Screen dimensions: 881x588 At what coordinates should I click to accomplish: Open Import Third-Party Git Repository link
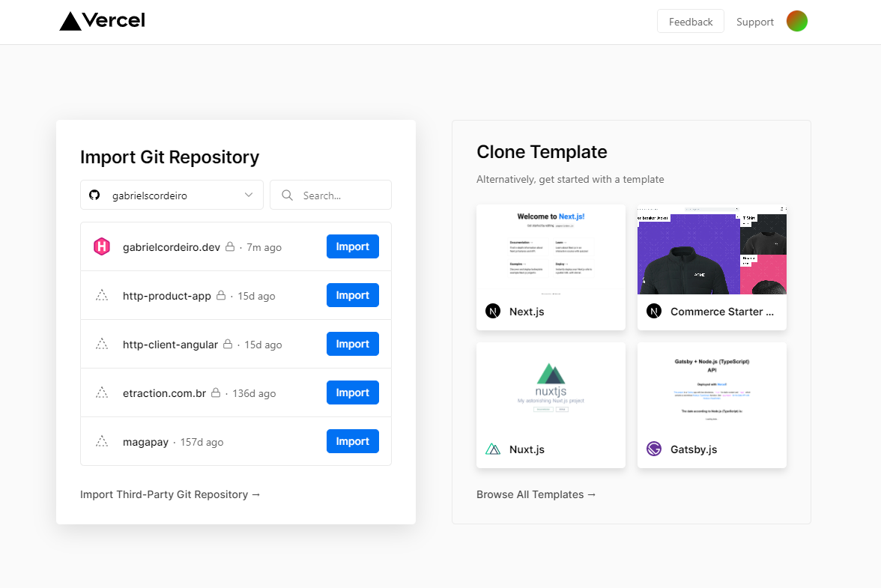click(169, 494)
